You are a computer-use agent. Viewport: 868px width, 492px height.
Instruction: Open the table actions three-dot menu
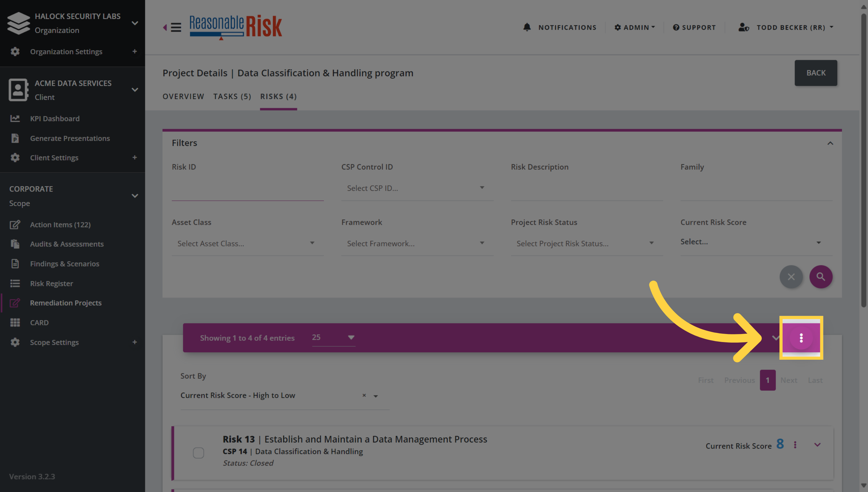tap(801, 338)
